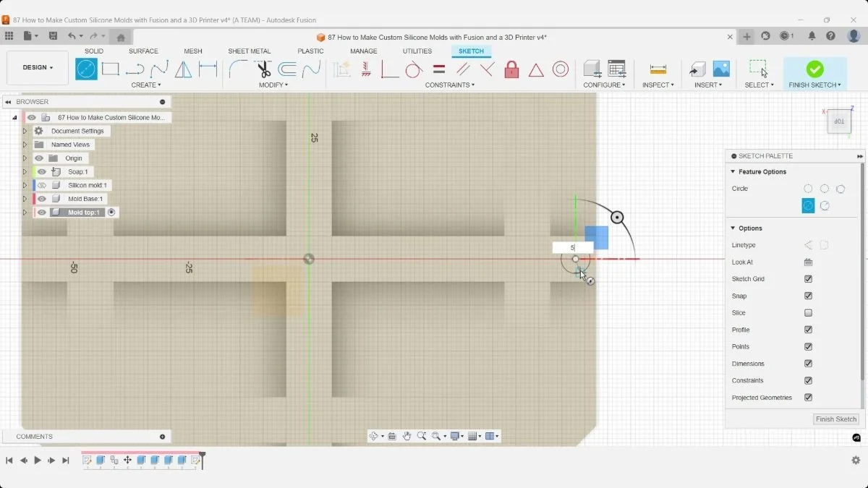This screenshot has width=868, height=488.
Task: Click the diameter value input field
Action: (x=573, y=247)
